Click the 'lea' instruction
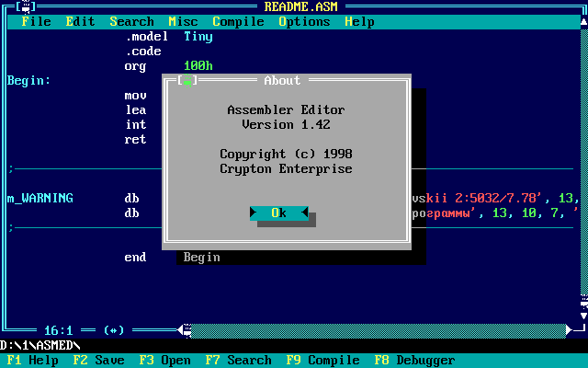 point(135,110)
